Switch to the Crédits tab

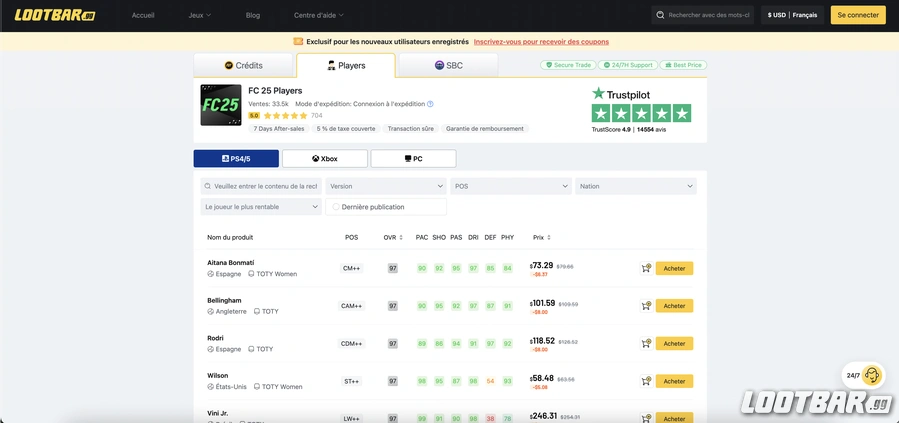tap(244, 65)
